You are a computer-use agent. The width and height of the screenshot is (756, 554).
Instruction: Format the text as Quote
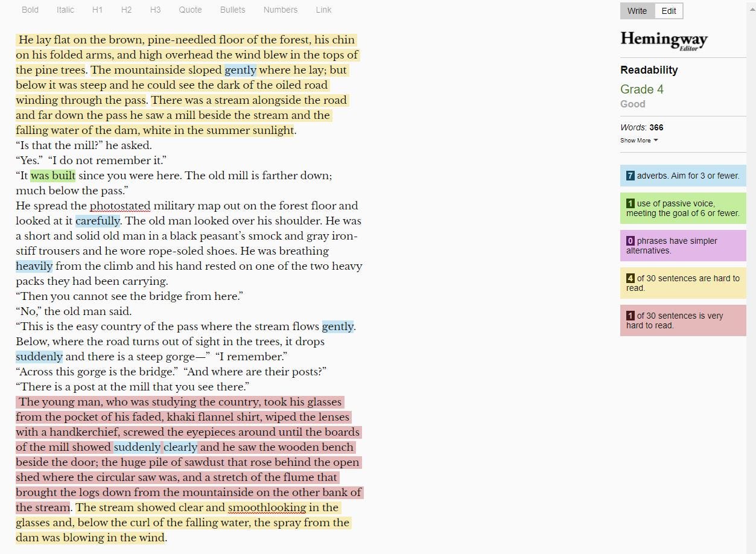190,10
